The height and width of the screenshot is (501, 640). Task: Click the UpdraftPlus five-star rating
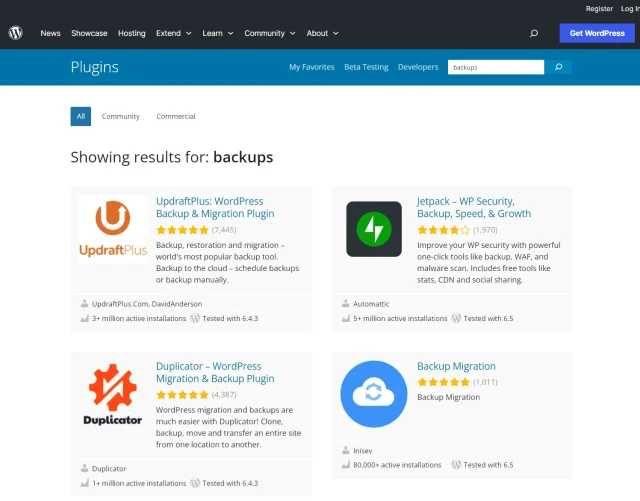(181, 230)
